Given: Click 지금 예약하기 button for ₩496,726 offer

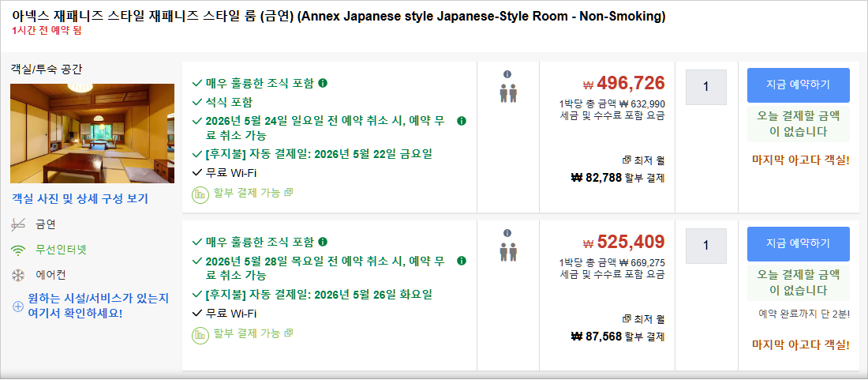Looking at the screenshot, I should click(x=798, y=85).
